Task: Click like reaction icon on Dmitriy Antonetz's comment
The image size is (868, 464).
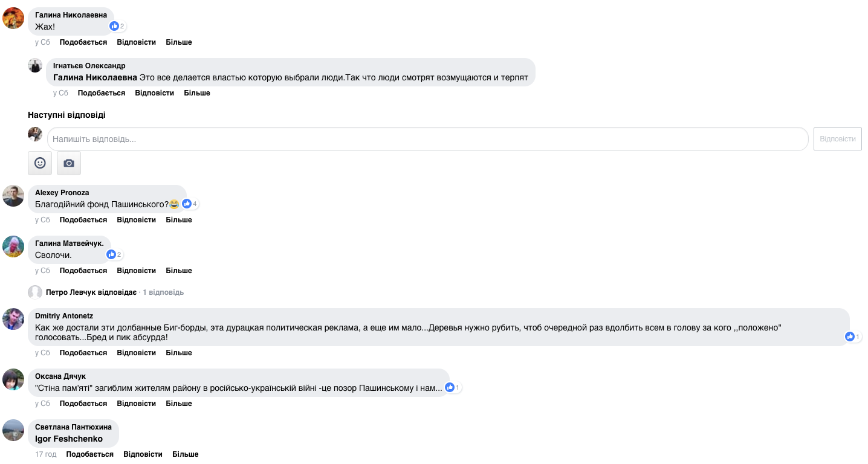Action: pos(850,337)
